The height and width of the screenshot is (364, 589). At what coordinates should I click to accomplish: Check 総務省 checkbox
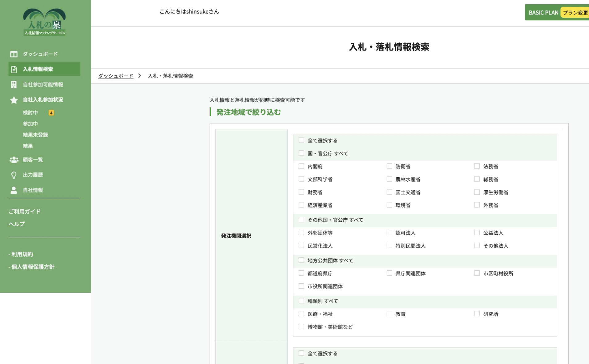477,179
